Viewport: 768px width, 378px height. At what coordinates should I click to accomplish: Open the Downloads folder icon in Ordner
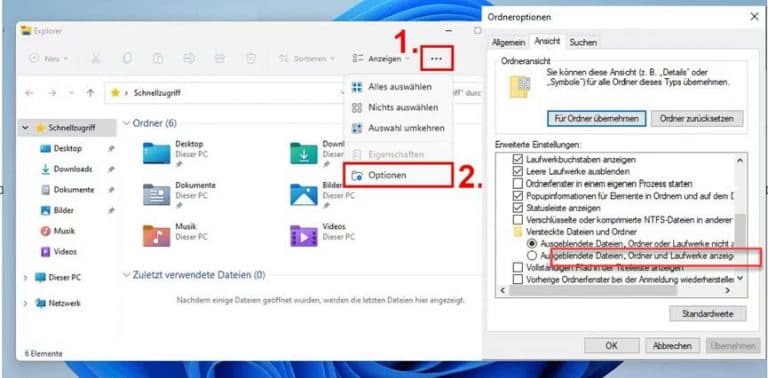click(x=304, y=153)
